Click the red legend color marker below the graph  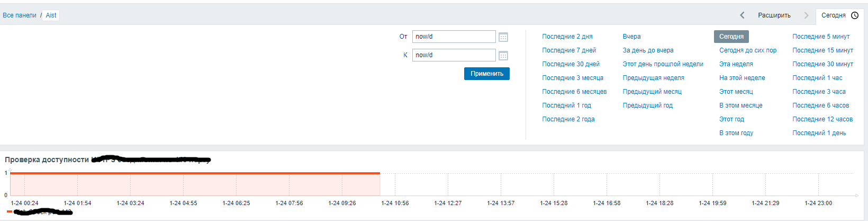(x=10, y=211)
